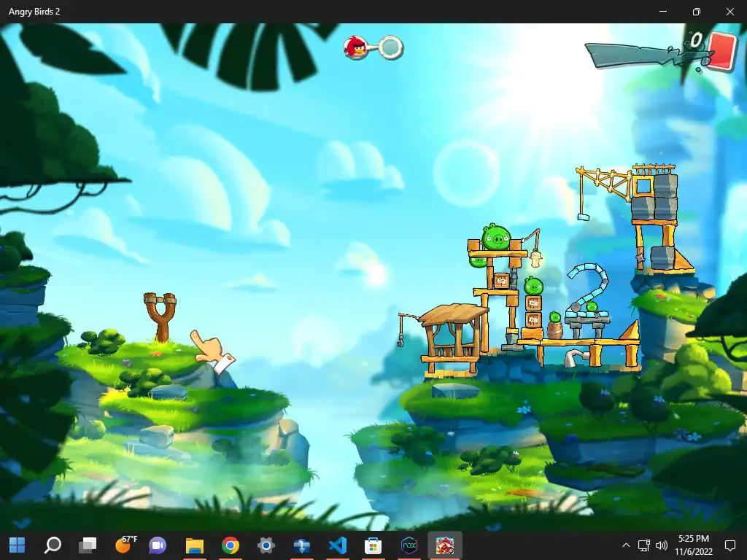Click the hanging lantern on the tower
Image resolution: width=747 pixels, height=560 pixels.
536,259
